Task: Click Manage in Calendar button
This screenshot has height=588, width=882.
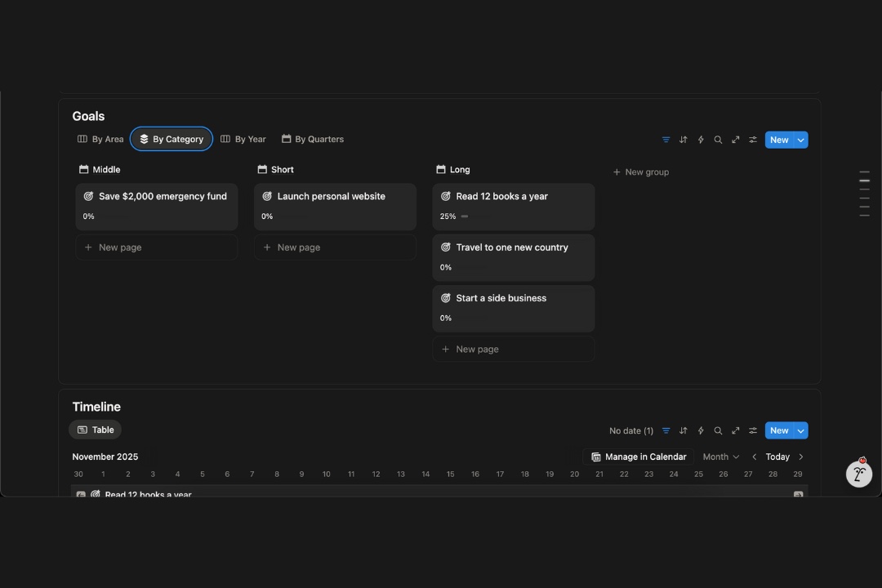Action: click(639, 457)
